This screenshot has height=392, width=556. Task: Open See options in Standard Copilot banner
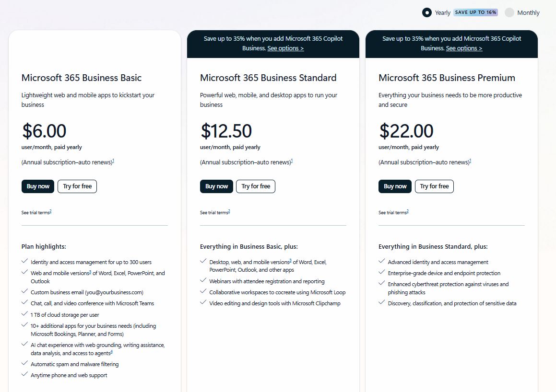coord(285,48)
